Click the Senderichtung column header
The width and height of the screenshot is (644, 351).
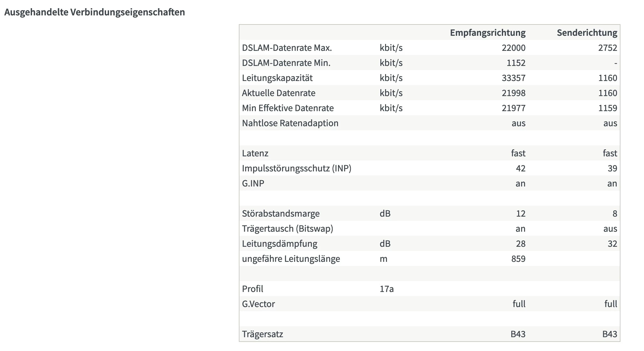(587, 33)
